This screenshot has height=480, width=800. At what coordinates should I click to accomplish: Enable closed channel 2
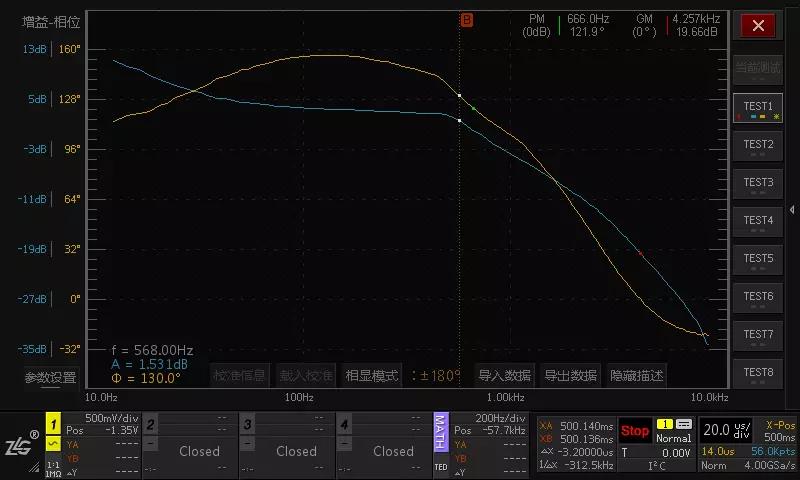tap(199, 451)
